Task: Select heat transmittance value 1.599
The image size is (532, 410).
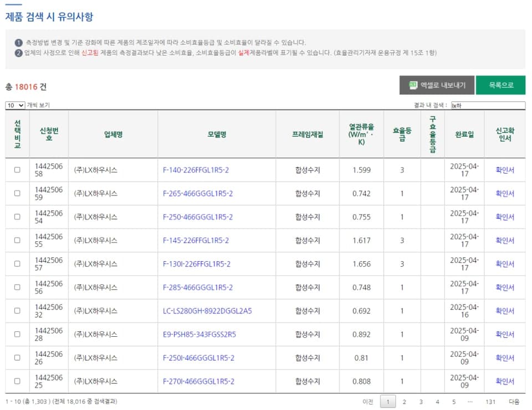Action: [361, 170]
